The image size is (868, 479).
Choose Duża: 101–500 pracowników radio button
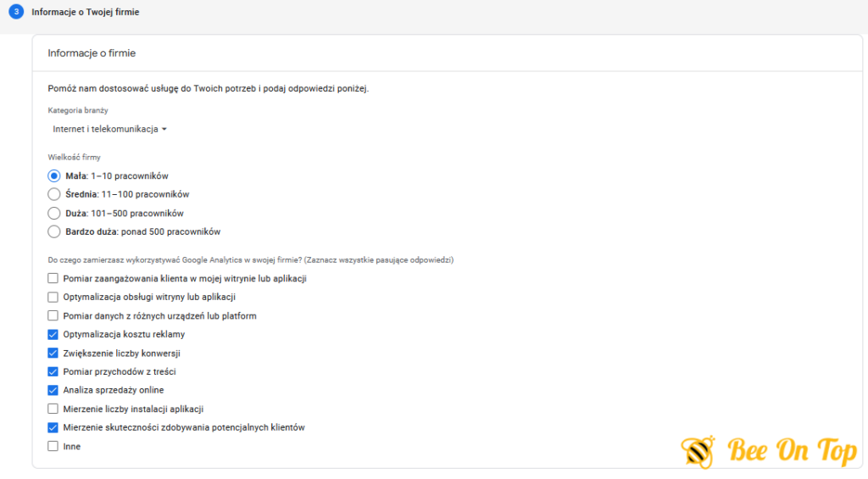coord(53,213)
